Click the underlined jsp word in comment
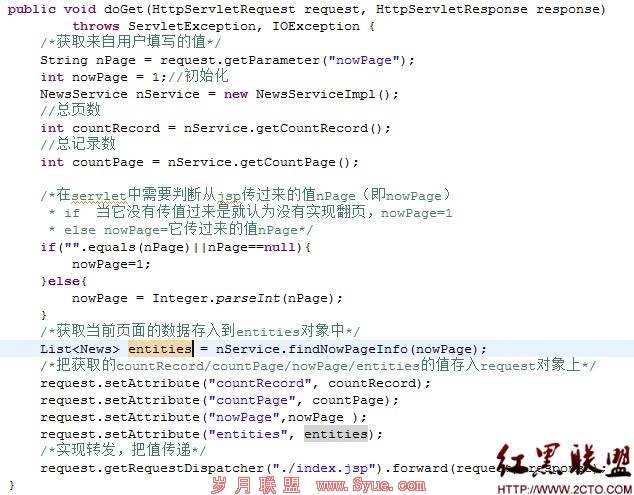 (x=229, y=197)
